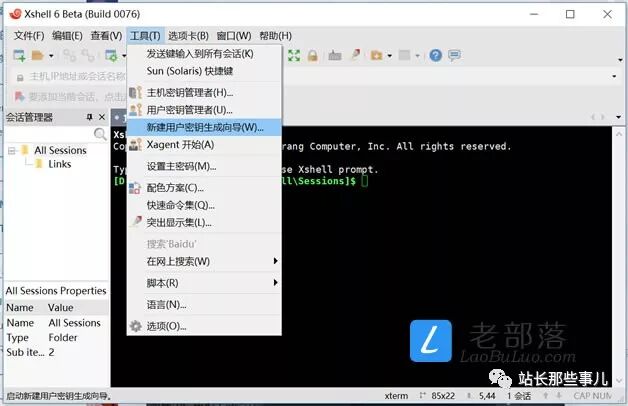Expand the 在网上搜索(W) submenu
628x406 pixels.
pyautogui.click(x=204, y=261)
